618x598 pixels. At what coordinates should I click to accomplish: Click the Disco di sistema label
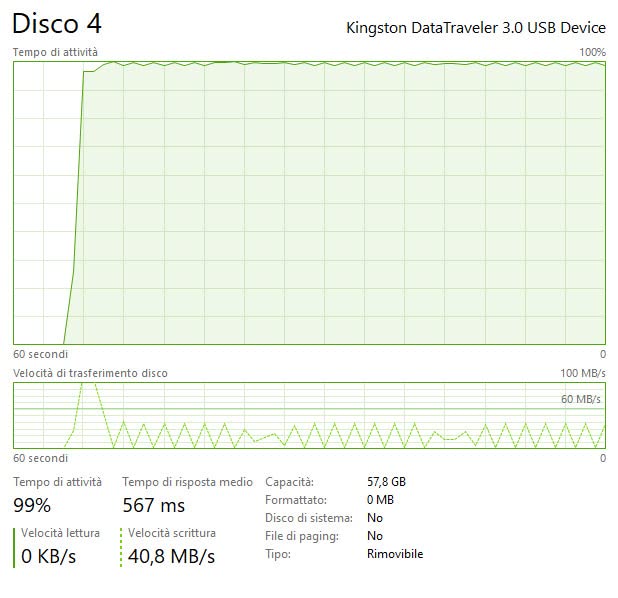pos(309,518)
